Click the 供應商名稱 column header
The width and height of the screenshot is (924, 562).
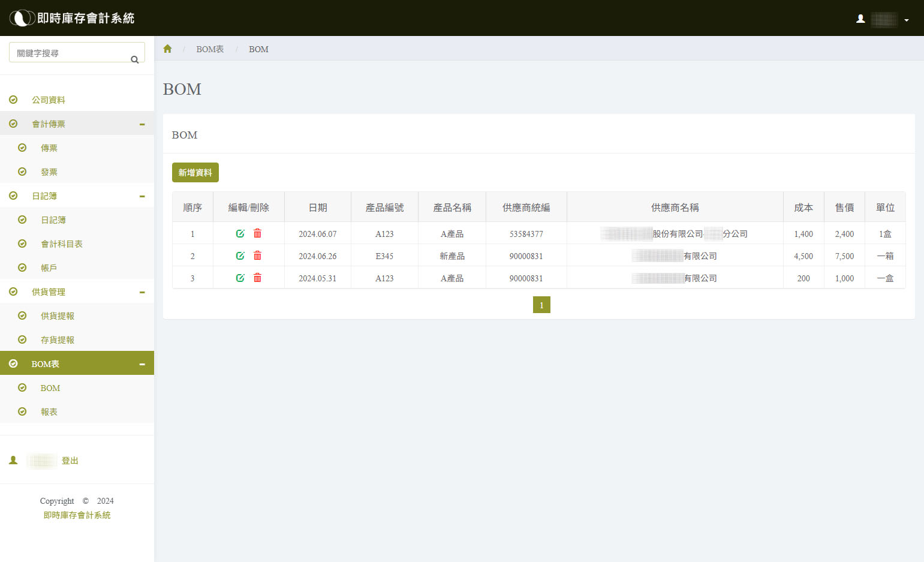click(675, 208)
